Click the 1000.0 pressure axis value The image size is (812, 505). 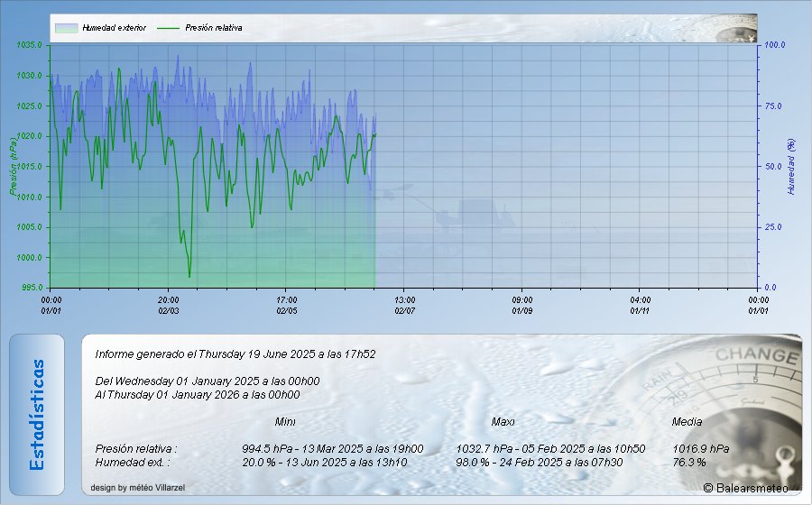29,258
